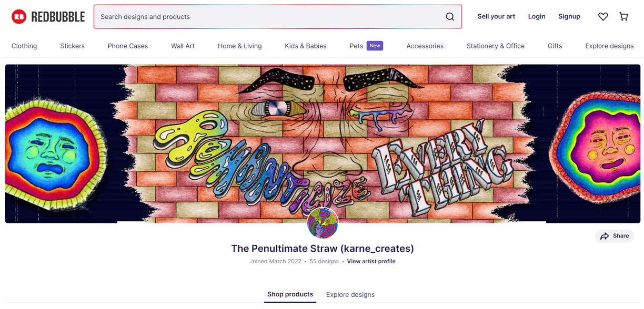Click the New badge beside Pets

click(x=375, y=46)
